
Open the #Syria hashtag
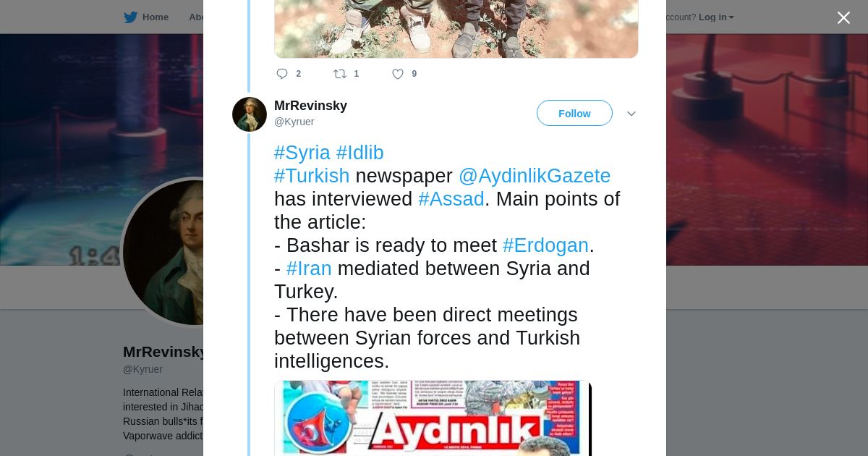click(302, 153)
